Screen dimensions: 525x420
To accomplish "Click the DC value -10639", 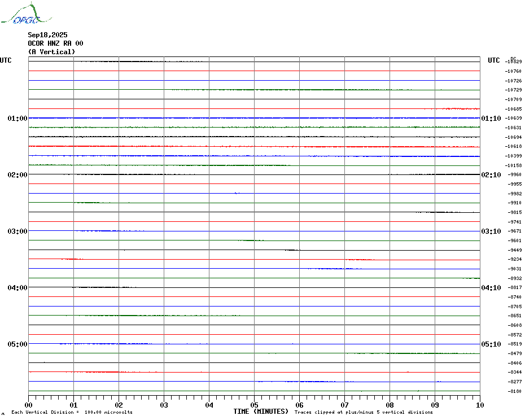I will point(513,118).
